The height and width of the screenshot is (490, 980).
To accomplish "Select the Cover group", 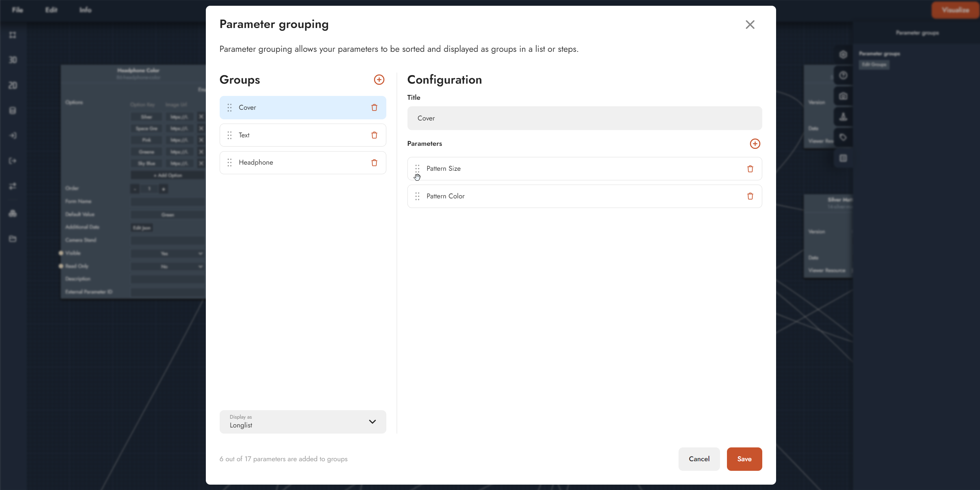I will click(292, 107).
